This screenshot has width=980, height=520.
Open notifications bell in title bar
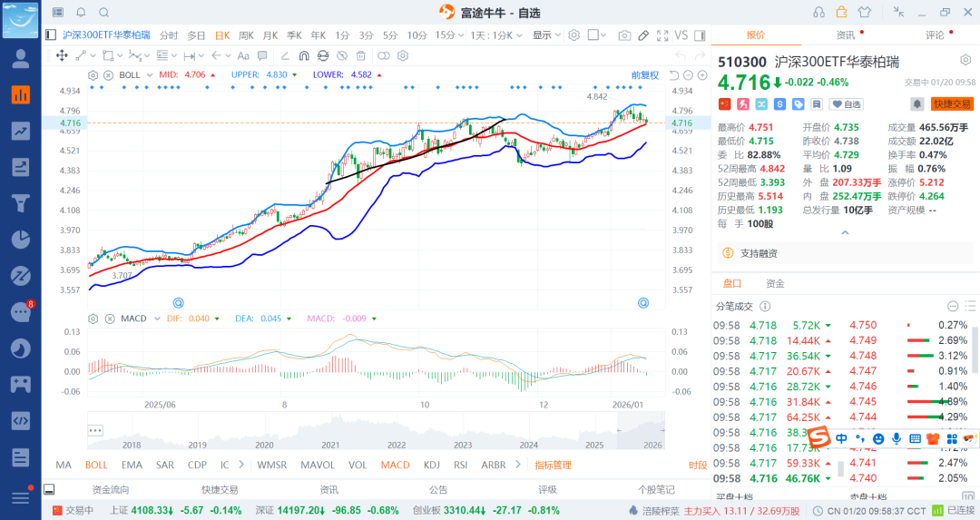[x=82, y=13]
